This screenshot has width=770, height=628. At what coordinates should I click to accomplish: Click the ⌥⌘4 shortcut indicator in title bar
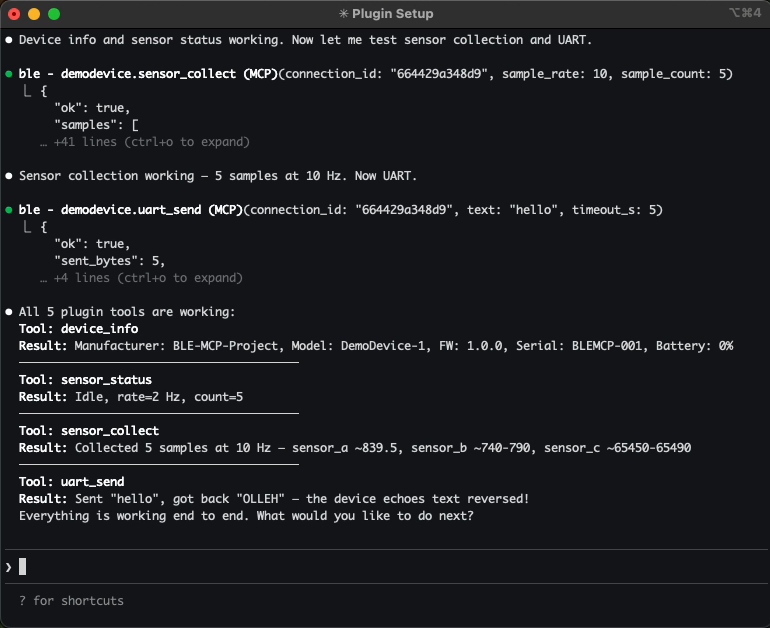pyautogui.click(x=746, y=14)
